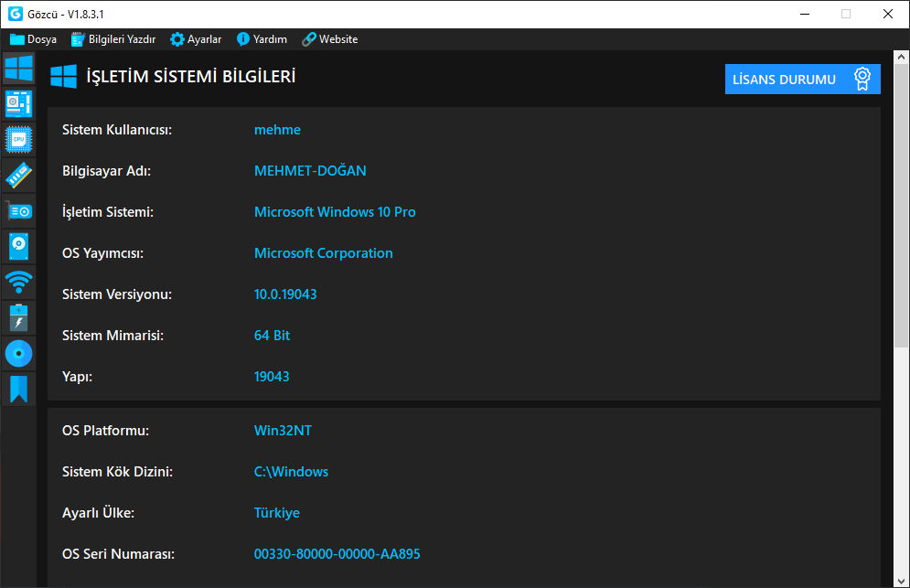910x588 pixels.
Task: Click the bookmark icon in sidebar
Action: click(18, 389)
